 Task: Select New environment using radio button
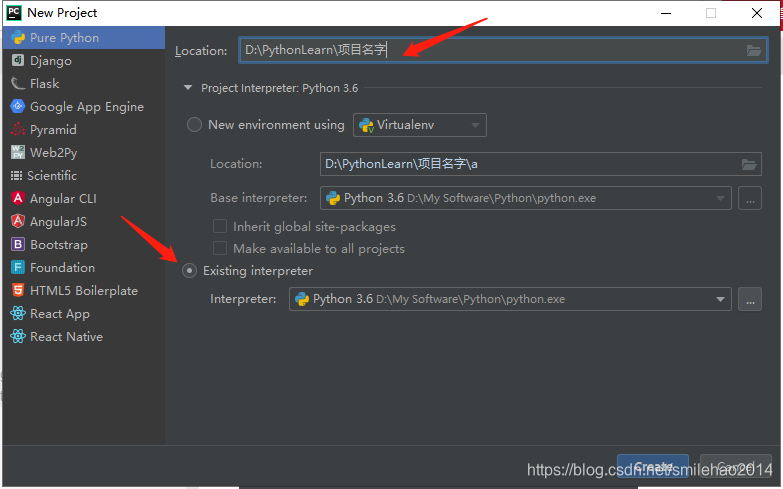194,124
